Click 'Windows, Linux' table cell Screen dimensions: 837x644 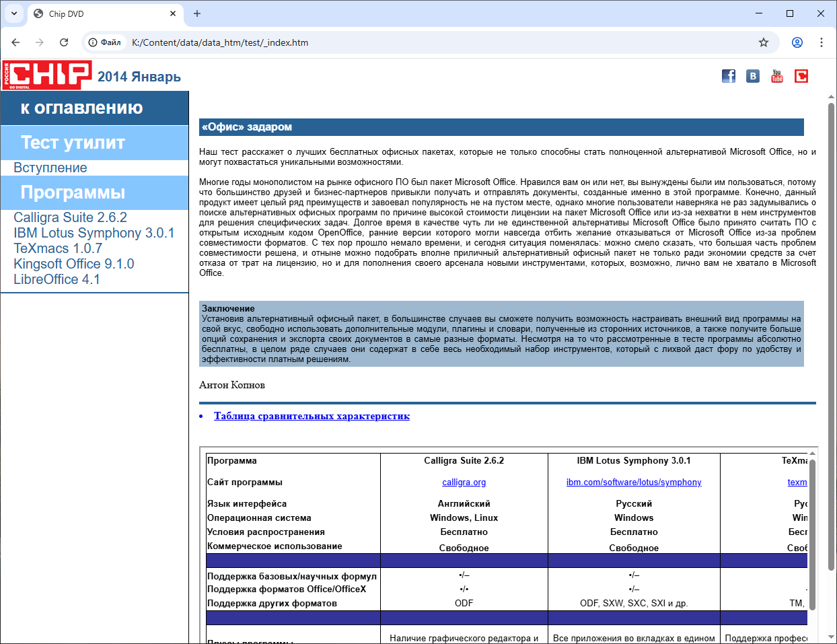tap(464, 518)
